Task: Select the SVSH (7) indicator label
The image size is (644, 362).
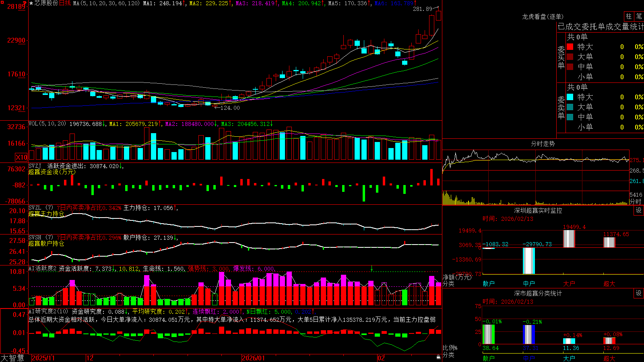Action: (x=41, y=238)
